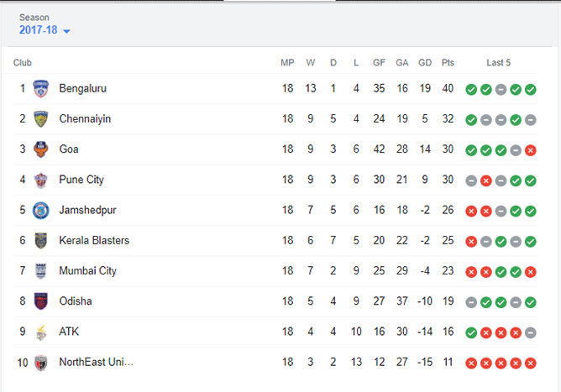The height and width of the screenshot is (392, 561).
Task: Click the Kerala Blasters logo icon
Action: [40, 241]
